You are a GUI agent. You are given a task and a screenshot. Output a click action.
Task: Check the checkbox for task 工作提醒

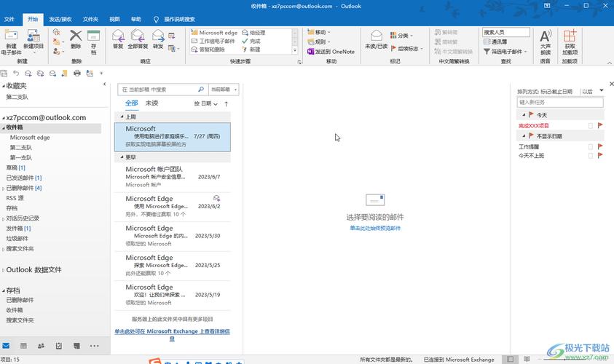click(x=591, y=147)
